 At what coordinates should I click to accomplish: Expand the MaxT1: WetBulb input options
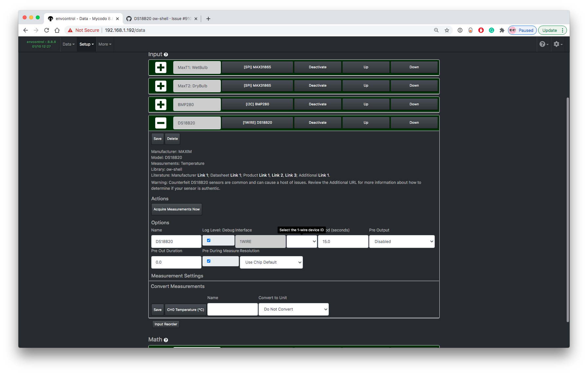[160, 67]
